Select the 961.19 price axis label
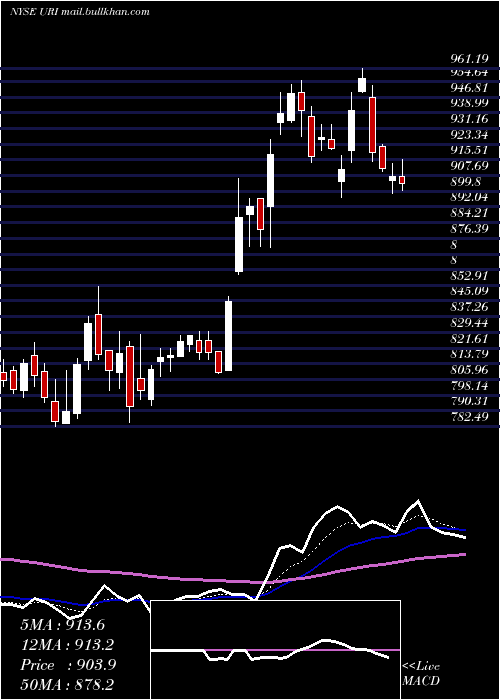Screen dimensions: 500x700 click(469, 59)
